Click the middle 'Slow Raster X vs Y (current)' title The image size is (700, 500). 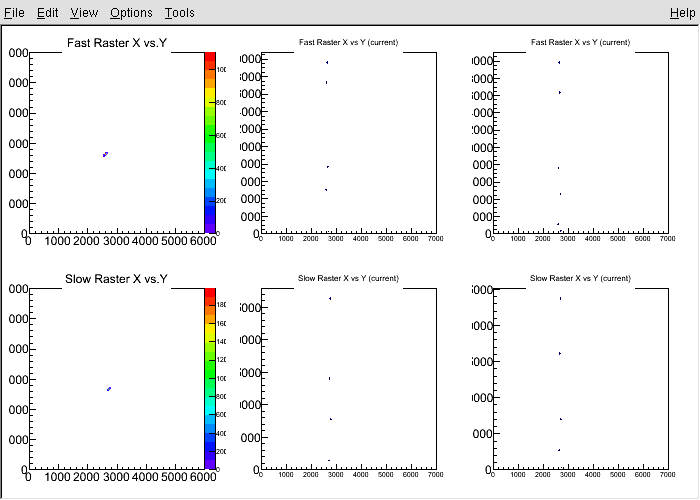[348, 279]
